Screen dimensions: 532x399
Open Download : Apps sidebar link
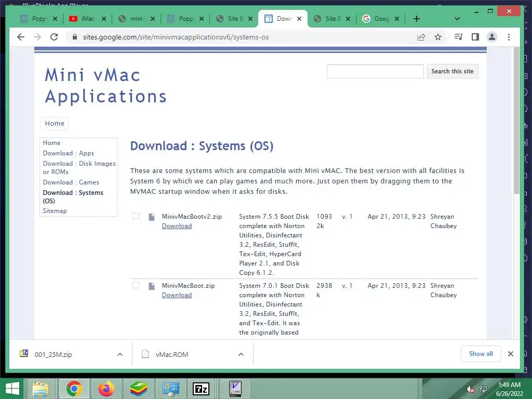pyautogui.click(x=68, y=153)
